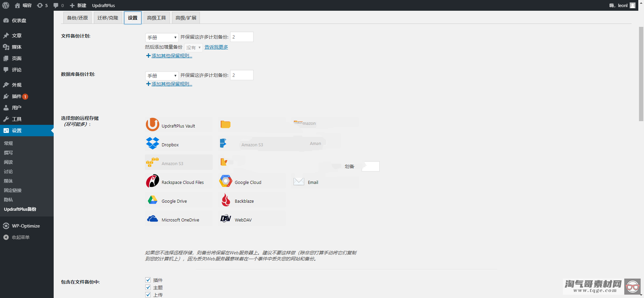Open the user avatar at top right
Screen dimensions: 644x298
[633, 5]
